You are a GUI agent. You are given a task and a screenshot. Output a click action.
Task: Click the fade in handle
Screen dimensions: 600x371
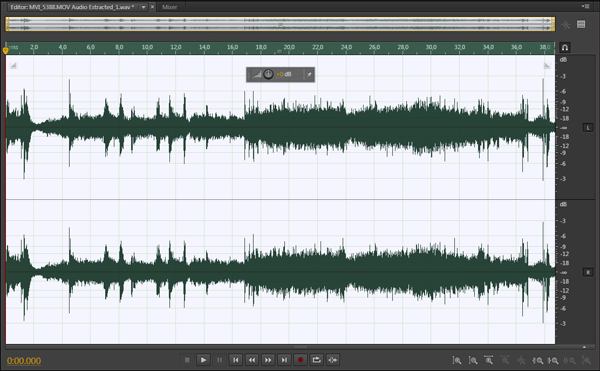[13, 65]
